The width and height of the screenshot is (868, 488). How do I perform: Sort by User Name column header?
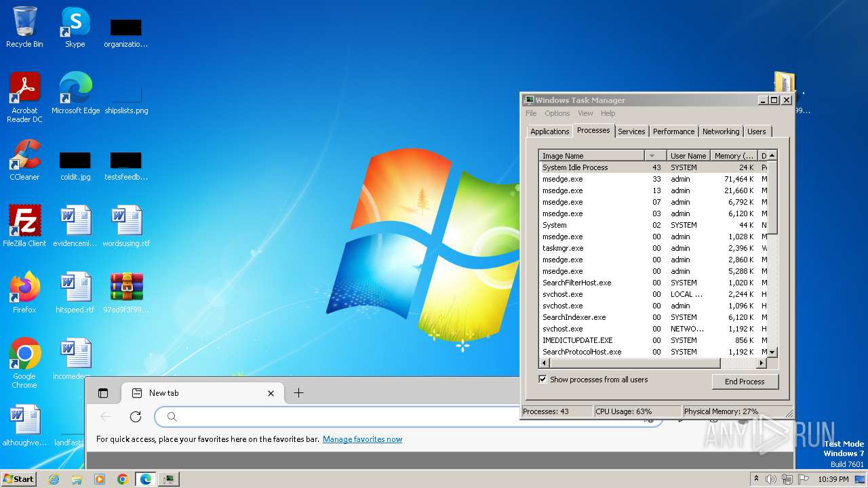click(x=688, y=155)
